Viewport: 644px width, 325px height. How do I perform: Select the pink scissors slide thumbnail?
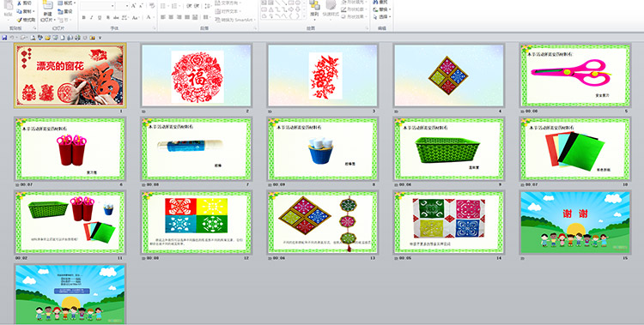tap(574, 76)
